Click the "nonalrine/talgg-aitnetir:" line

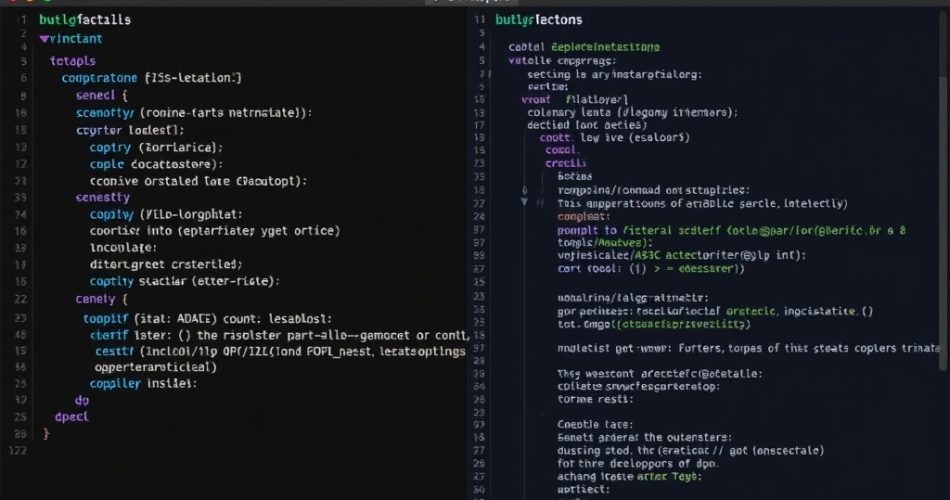[633, 298]
